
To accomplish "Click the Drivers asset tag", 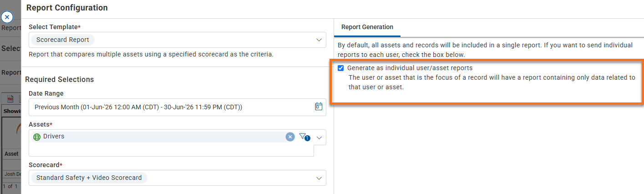I will [165, 137].
